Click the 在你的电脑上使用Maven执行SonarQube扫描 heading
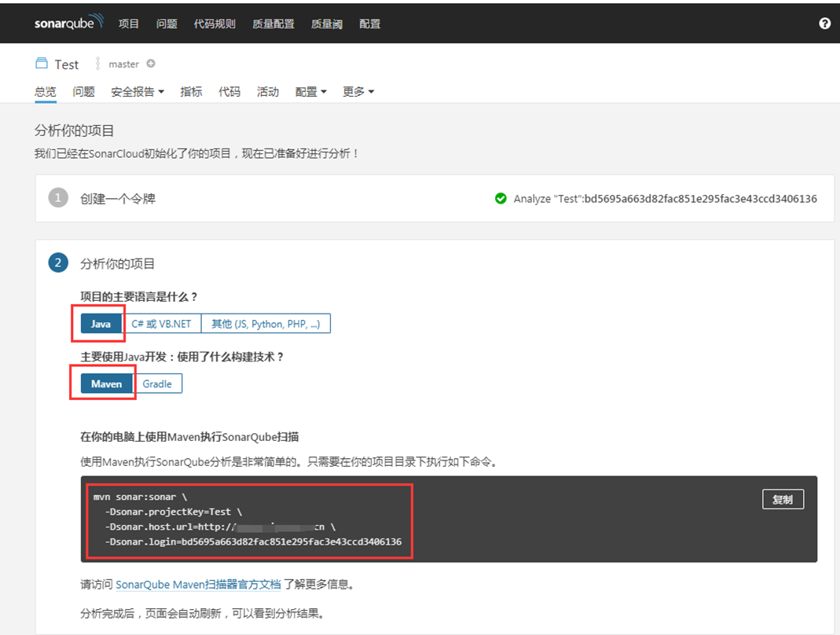840x635 pixels. 189,437
